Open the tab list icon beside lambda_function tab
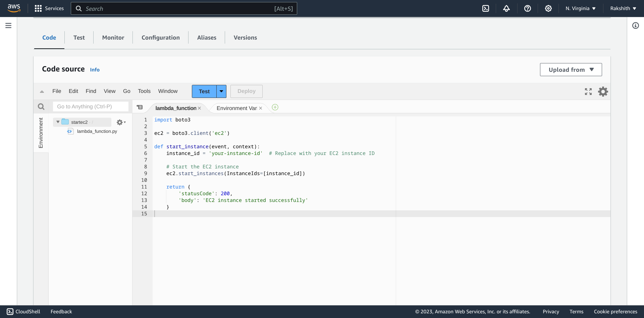Image resolution: width=644 pixels, height=318 pixels. tap(140, 107)
